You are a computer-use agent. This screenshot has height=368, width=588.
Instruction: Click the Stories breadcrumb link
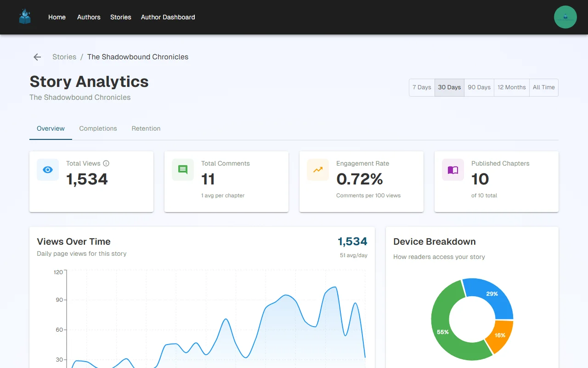[64, 57]
